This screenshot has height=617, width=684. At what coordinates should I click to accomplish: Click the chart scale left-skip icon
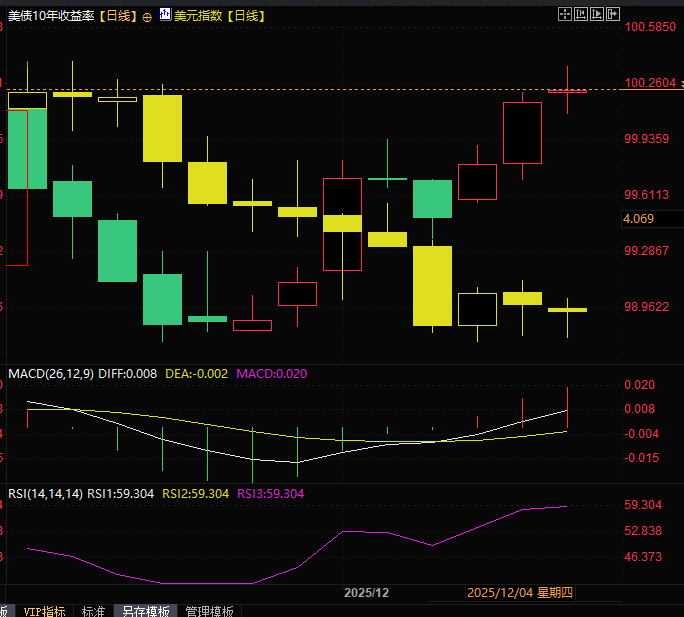point(581,14)
